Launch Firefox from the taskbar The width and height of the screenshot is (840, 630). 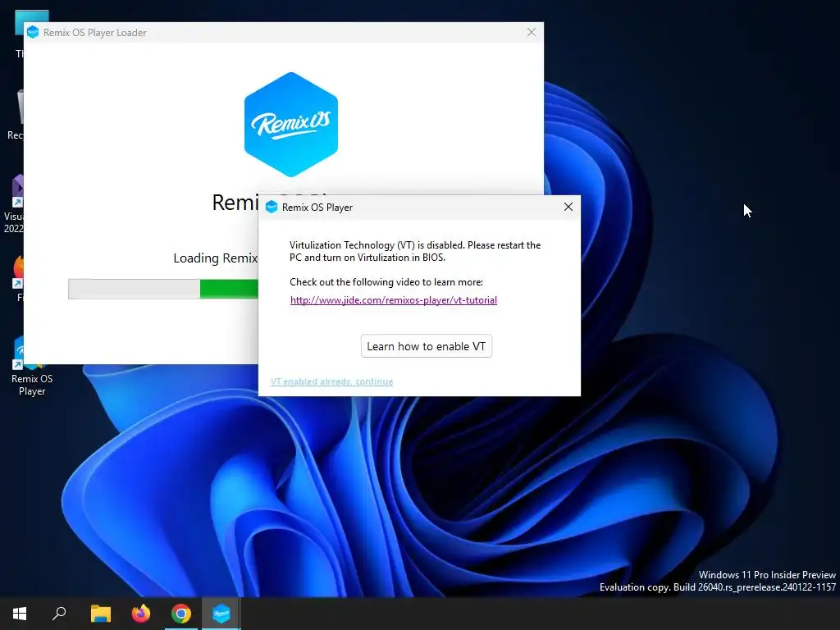[x=141, y=614]
